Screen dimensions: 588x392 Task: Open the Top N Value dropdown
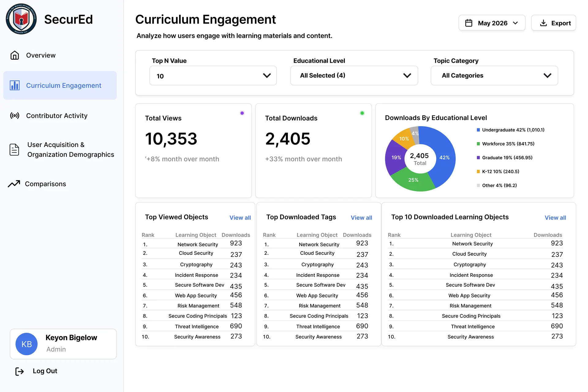pos(213,76)
